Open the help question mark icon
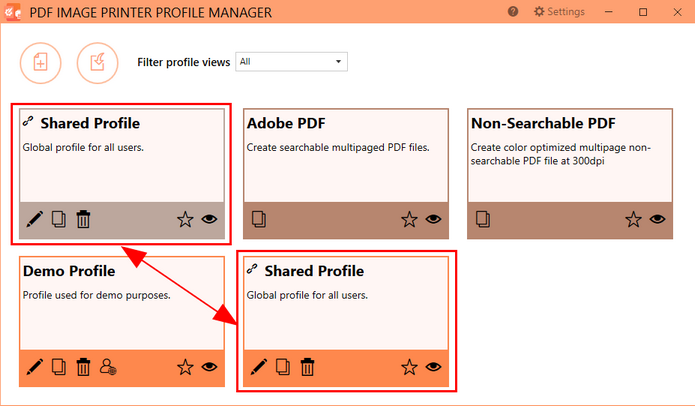Screen dimensions: 695x406 tap(513, 12)
